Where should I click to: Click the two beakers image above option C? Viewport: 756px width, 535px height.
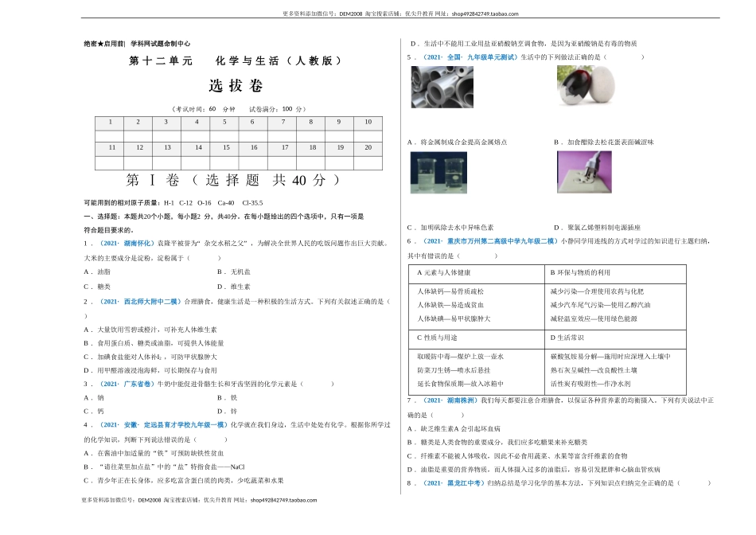tap(439, 172)
